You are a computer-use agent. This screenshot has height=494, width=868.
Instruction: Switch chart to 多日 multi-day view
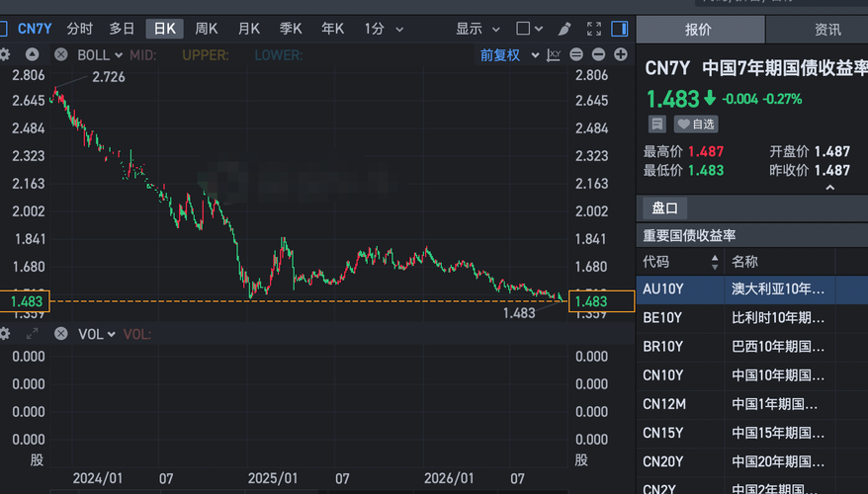point(122,29)
